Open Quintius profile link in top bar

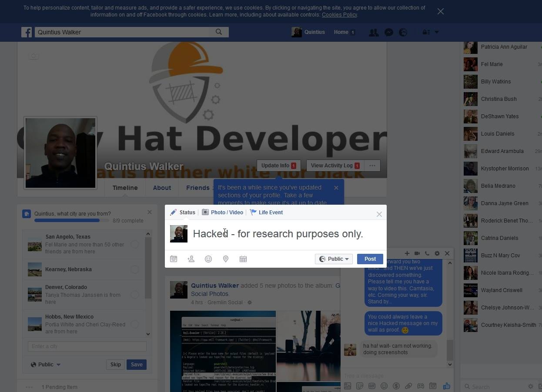pyautogui.click(x=308, y=32)
